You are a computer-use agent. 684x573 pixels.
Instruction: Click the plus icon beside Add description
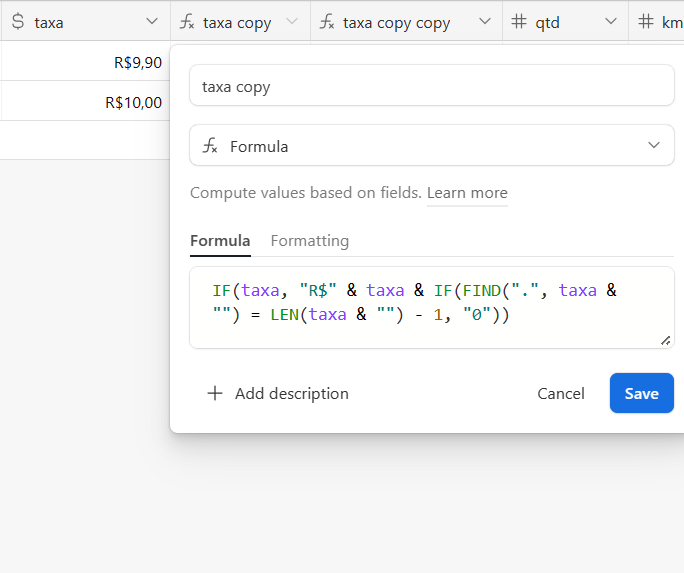coord(215,393)
